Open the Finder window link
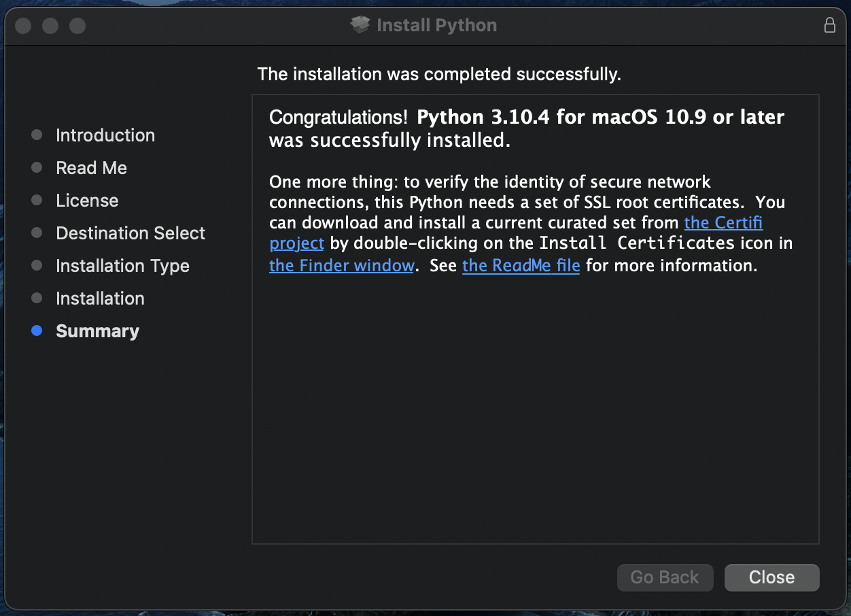This screenshot has width=851, height=616. pos(341,265)
